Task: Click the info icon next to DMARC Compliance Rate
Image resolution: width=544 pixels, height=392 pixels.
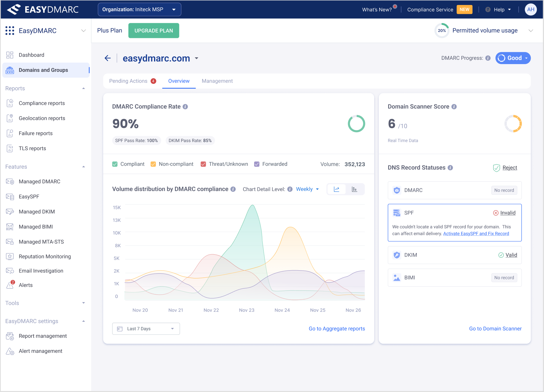Action: tap(185, 107)
